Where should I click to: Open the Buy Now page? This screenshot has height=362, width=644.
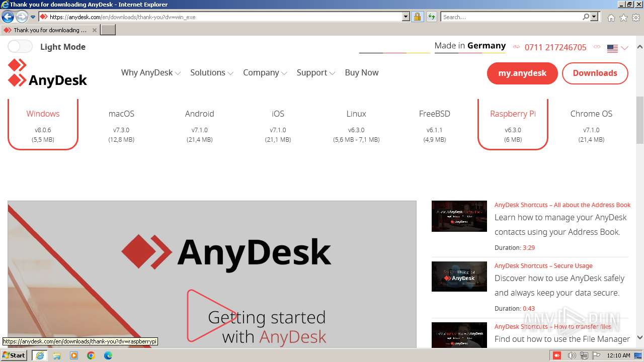coord(362,72)
